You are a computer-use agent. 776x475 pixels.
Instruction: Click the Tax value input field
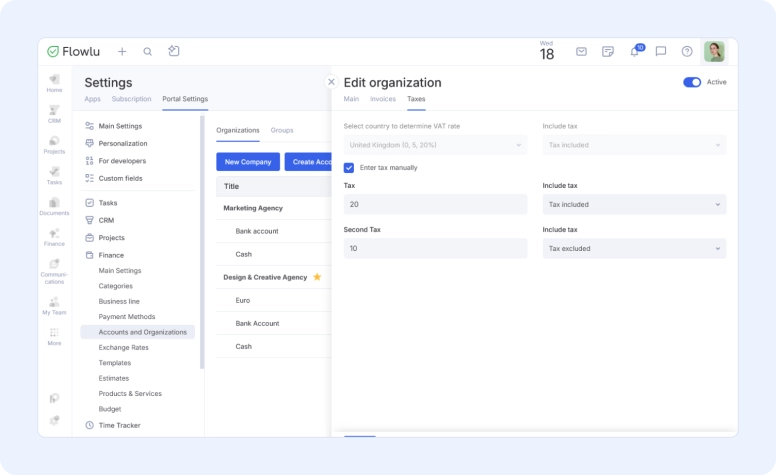[435, 204]
